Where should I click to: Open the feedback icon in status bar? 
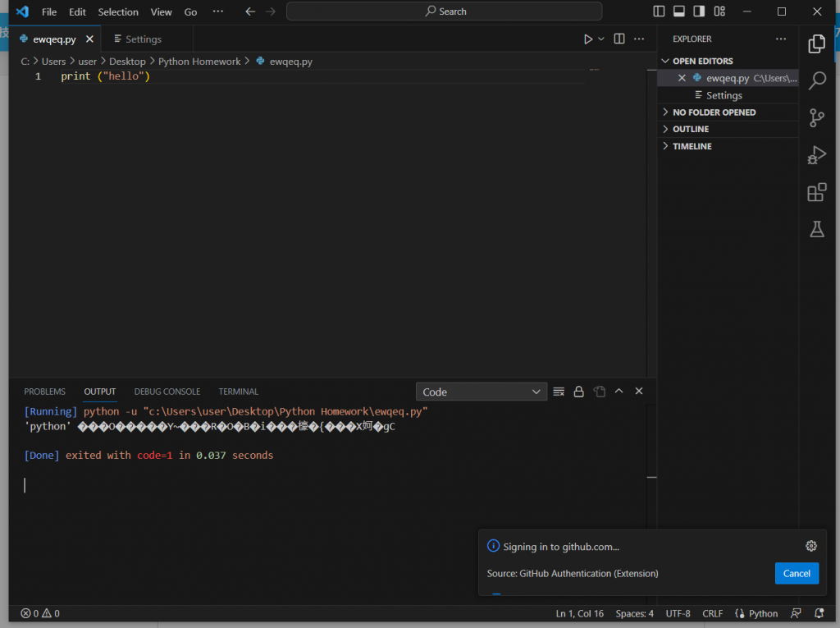pyautogui.click(x=796, y=613)
